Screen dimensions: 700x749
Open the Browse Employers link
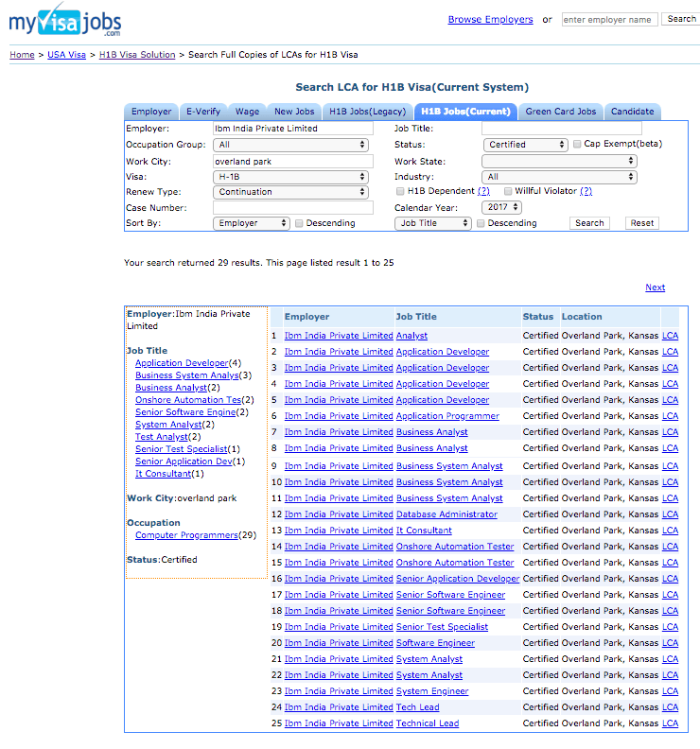click(x=490, y=20)
